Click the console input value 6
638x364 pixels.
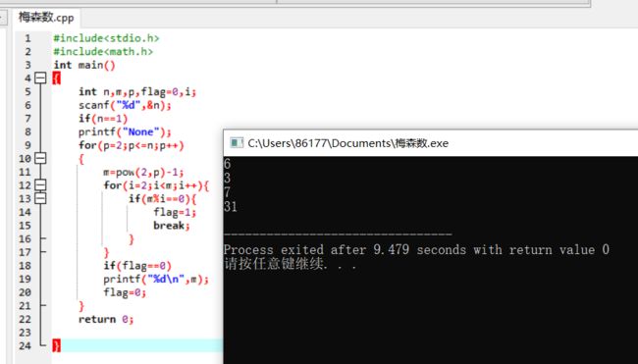[227, 164]
